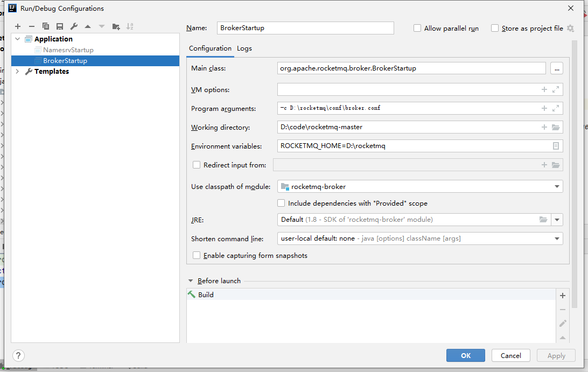Screen dimensions: 588x372
Task: Open gear settings beside Store as project file
Action: tap(570, 28)
